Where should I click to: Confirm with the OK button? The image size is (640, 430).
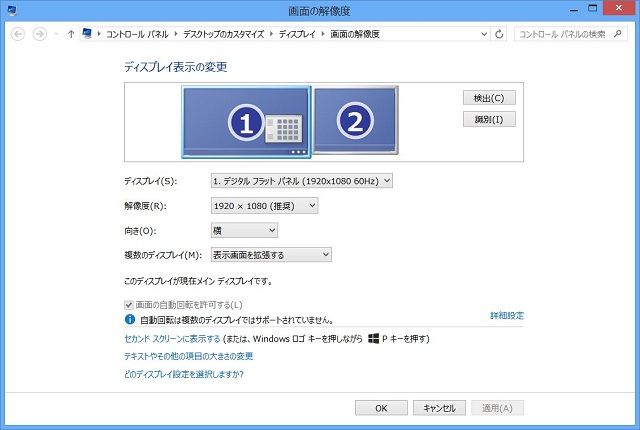click(381, 408)
